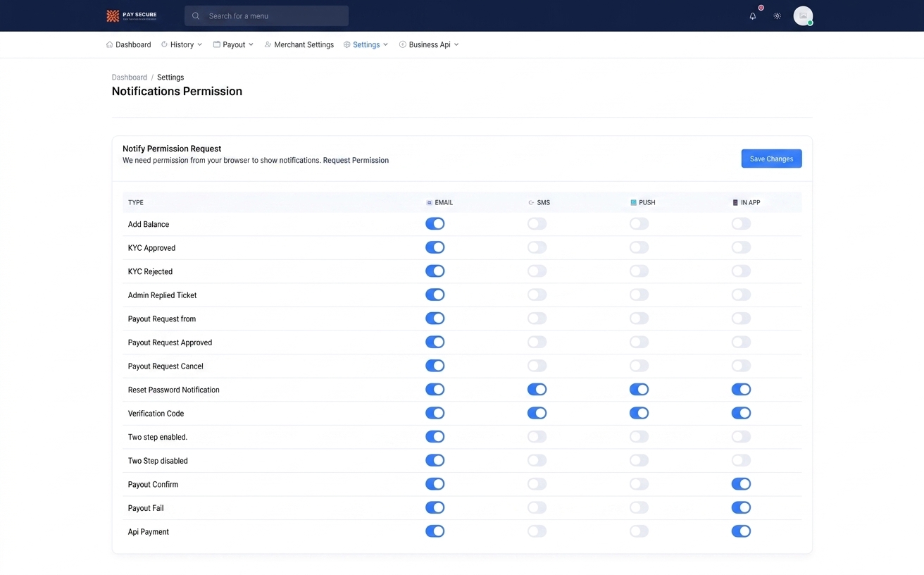Open the Dashboard menu item

(128, 44)
